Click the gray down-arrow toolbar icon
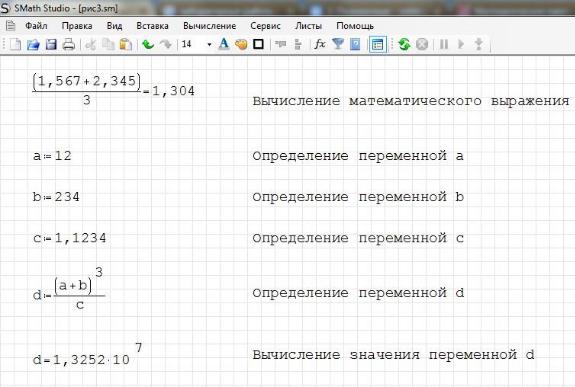The width and height of the screenshot is (575, 387). click(479, 44)
